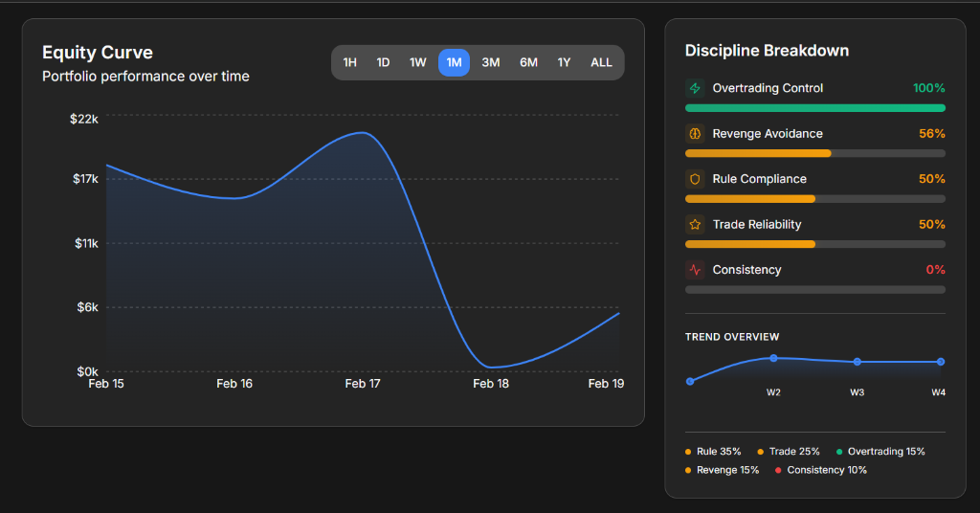Switch to the 3M time range
Screen dimensions: 980x513
pyautogui.click(x=491, y=63)
